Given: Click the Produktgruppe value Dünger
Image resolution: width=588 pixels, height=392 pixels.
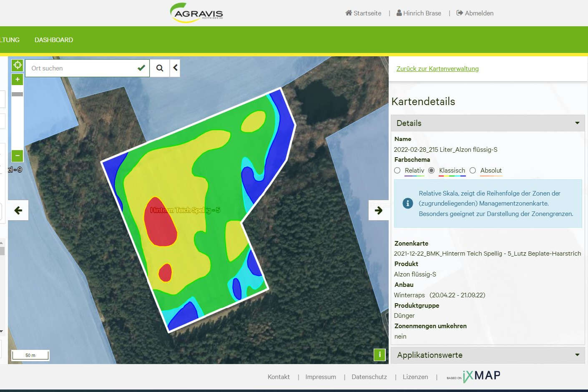Looking at the screenshot, I should pyautogui.click(x=405, y=316).
